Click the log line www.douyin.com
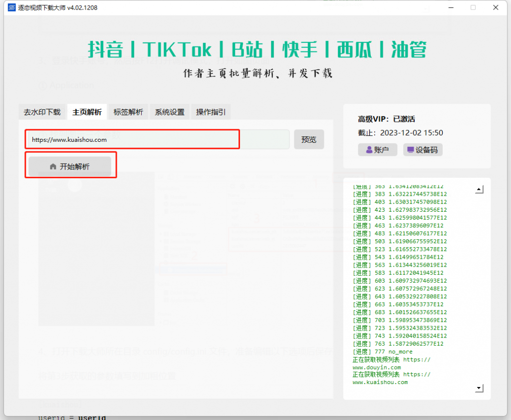The width and height of the screenshot is (511, 420). [377, 367]
